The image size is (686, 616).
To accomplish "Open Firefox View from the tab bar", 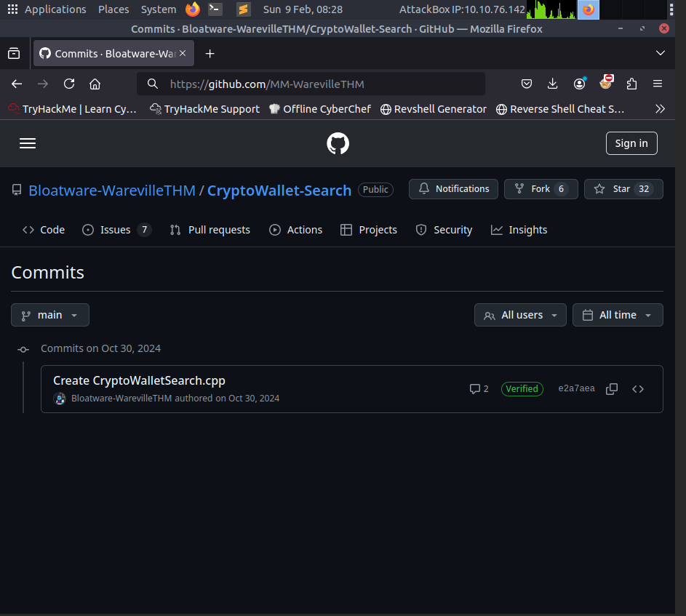I will (14, 53).
